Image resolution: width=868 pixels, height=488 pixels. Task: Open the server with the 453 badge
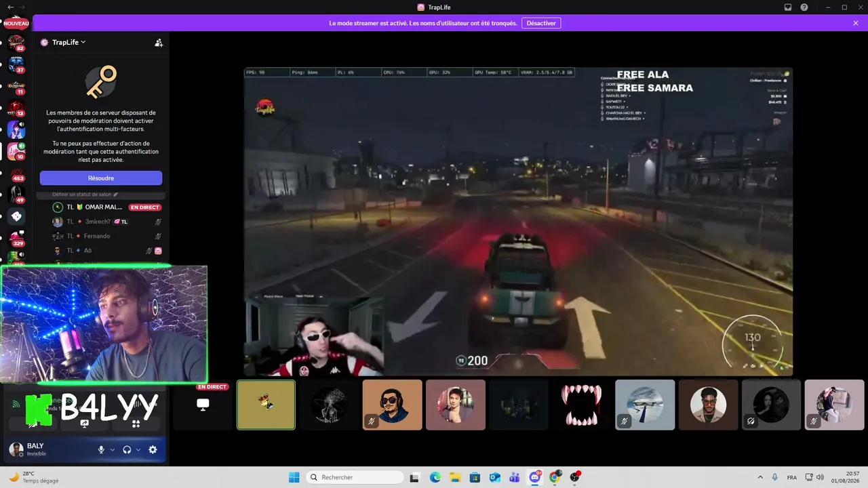click(x=16, y=174)
